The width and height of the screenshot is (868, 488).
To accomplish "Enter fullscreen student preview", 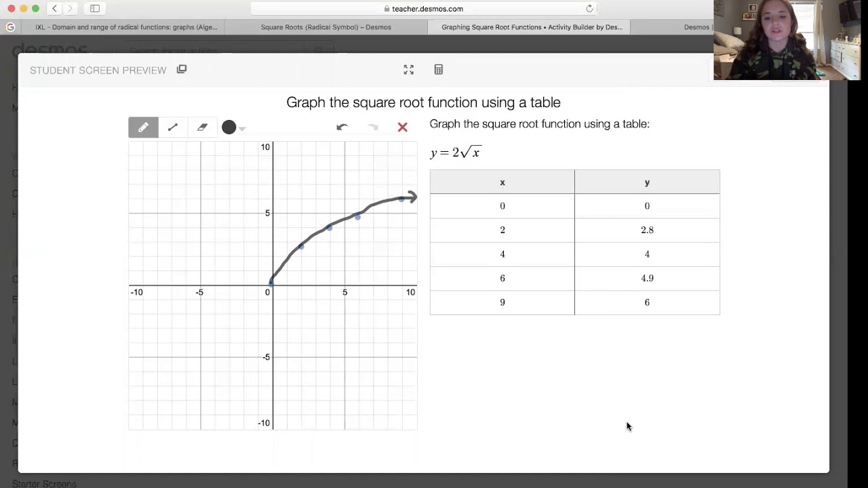I will [x=408, y=70].
